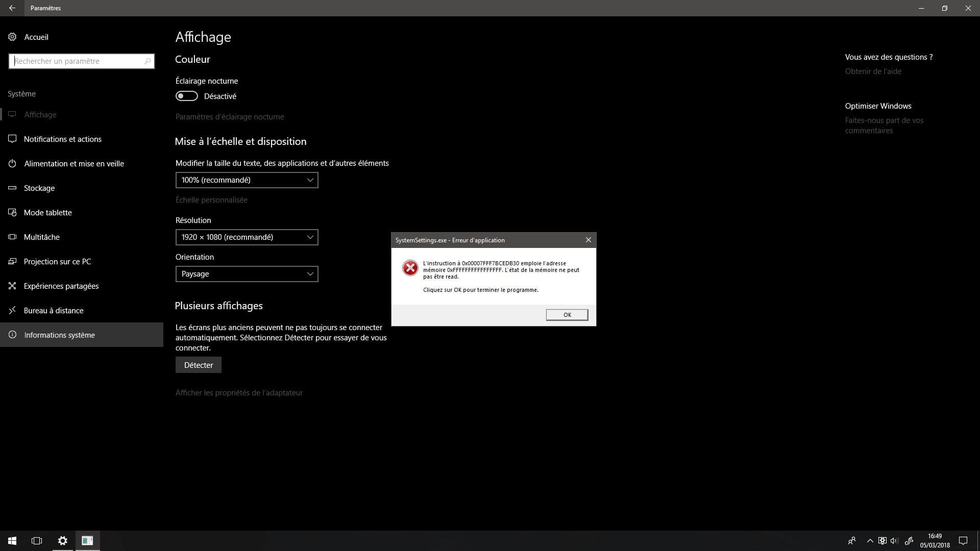
Task: Open the 100% (recommandé) scaling dropdown
Action: (247, 180)
